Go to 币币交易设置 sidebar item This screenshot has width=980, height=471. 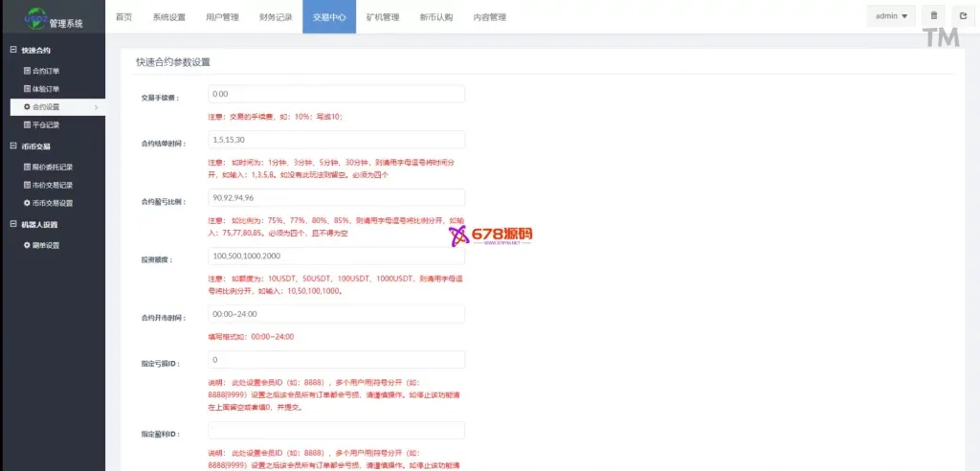click(52, 203)
